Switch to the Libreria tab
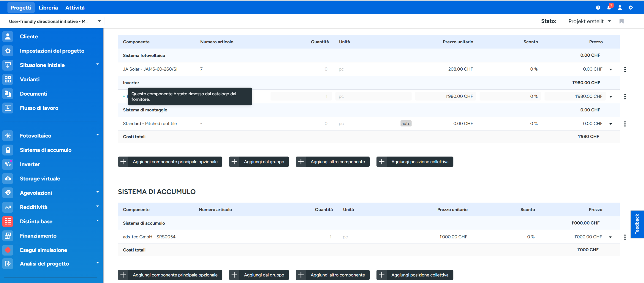 coord(48,8)
